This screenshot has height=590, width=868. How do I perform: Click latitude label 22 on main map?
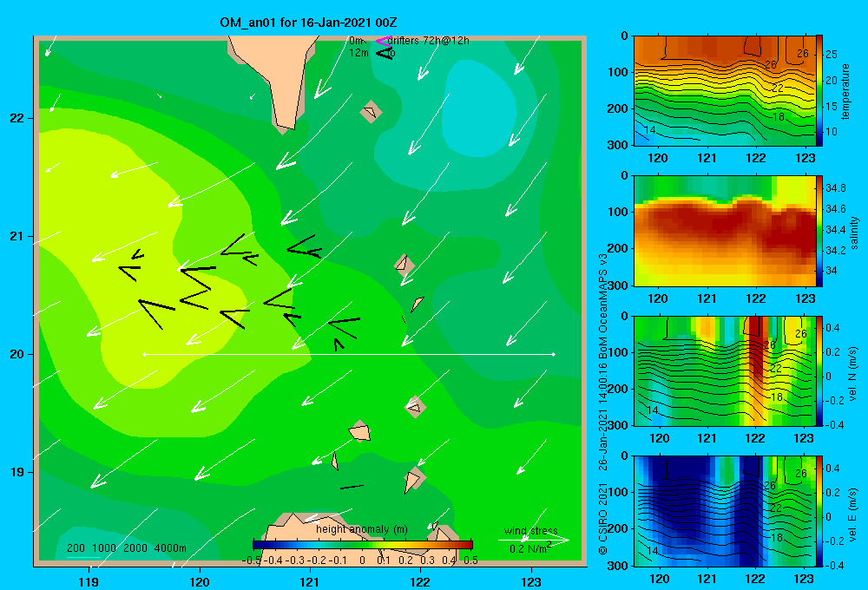point(17,119)
